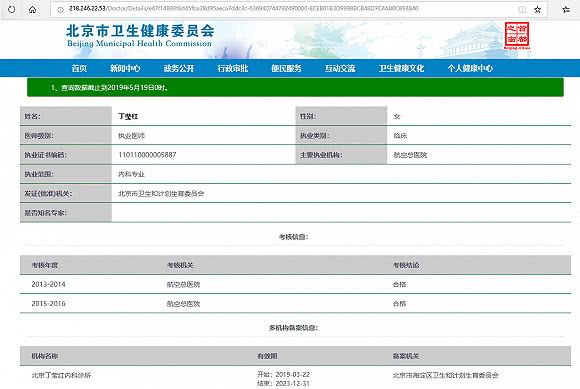This screenshot has width=580, height=389.
Task: Open 便民服务 navigation item
Action: [x=286, y=68]
